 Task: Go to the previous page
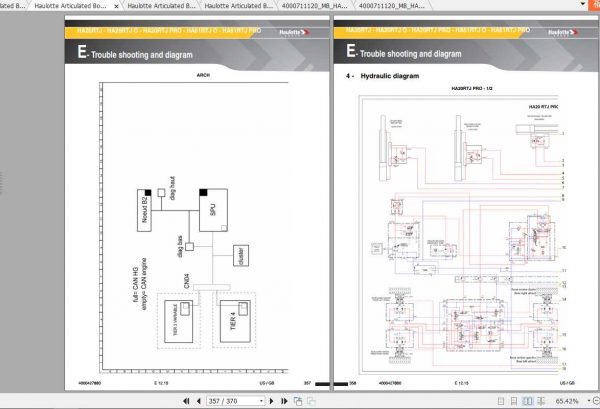point(199,401)
